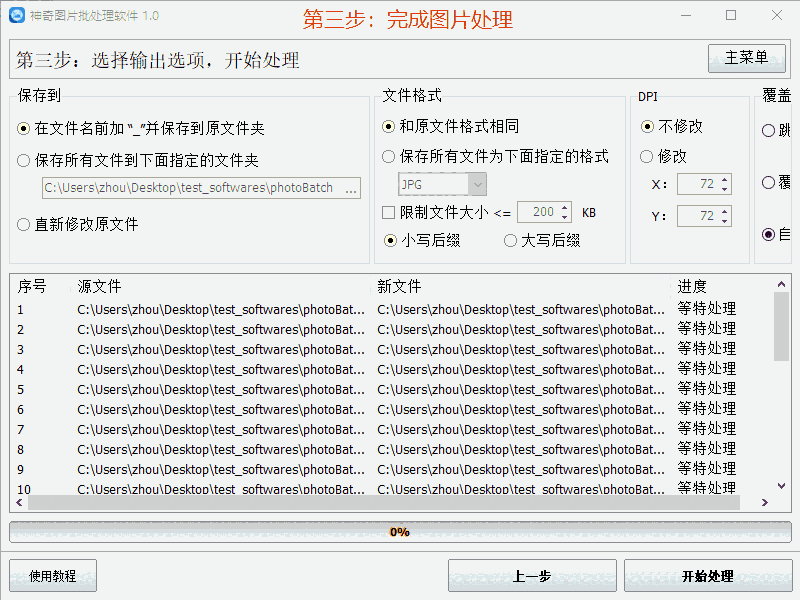Image resolution: width=800 pixels, height=600 pixels.
Task: Go back with 上一步 button
Action: [x=532, y=576]
